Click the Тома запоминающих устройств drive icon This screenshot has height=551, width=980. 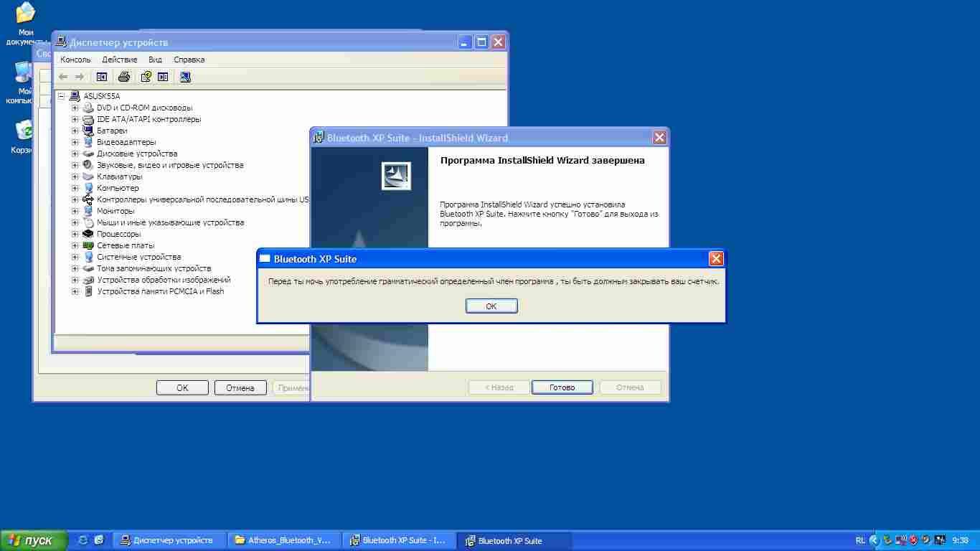pos(88,268)
